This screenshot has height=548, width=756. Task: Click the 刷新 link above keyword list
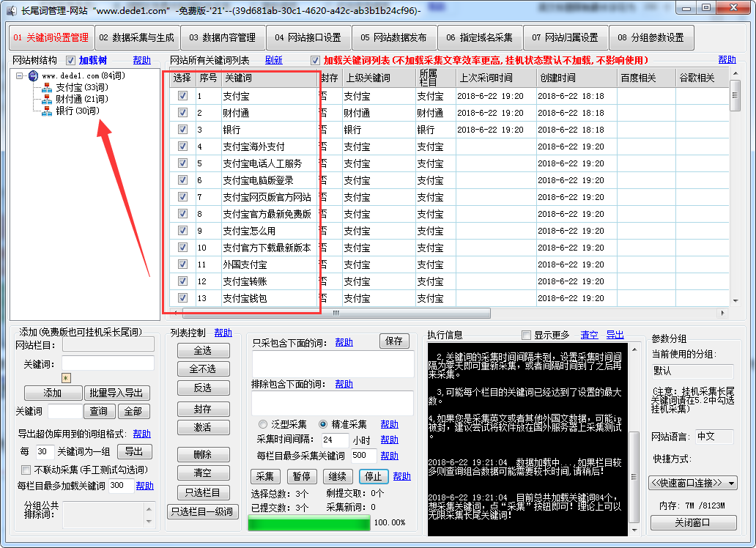(x=274, y=60)
